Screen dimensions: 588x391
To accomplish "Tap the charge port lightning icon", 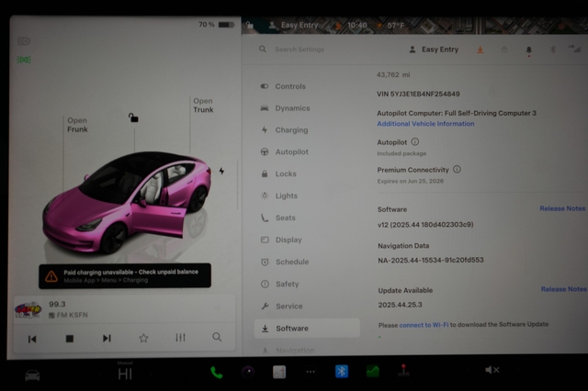I will 221,171.
